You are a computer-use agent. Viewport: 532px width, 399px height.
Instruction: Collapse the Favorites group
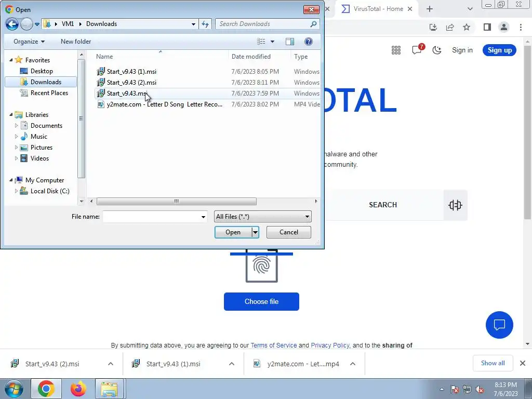click(11, 60)
